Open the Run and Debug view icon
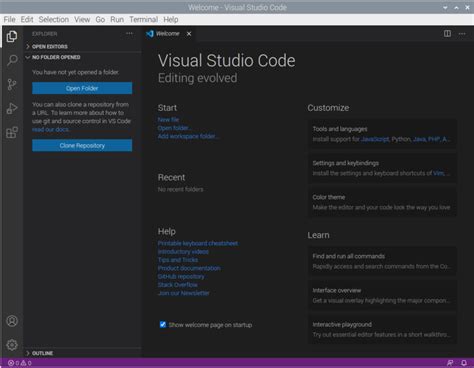 click(x=12, y=108)
